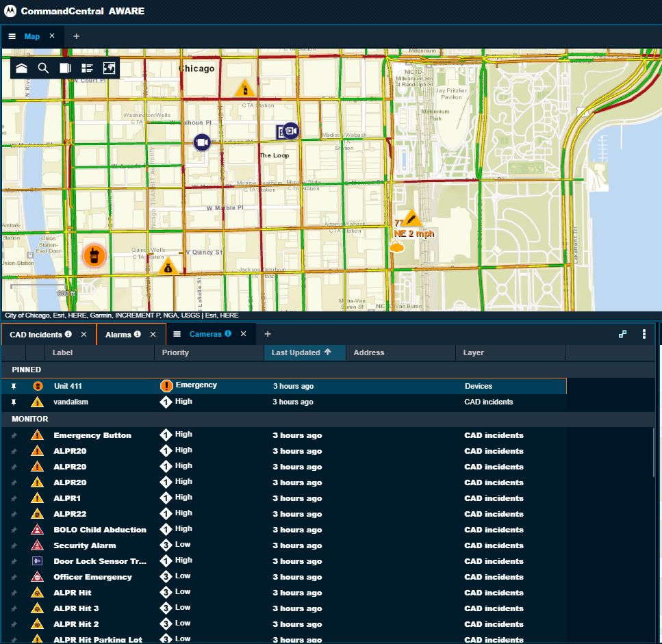The image size is (662, 644).
Task: Click the map home extent icon
Action: (x=21, y=68)
